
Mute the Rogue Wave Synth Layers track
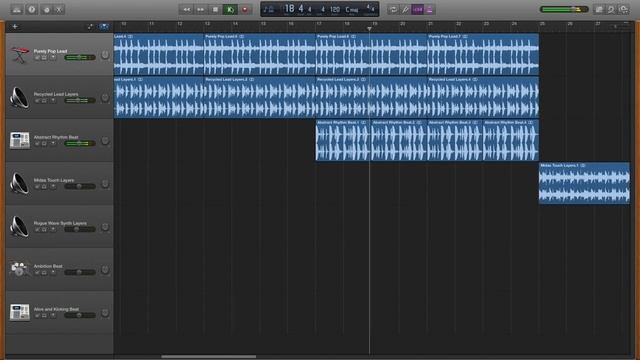(x=37, y=230)
